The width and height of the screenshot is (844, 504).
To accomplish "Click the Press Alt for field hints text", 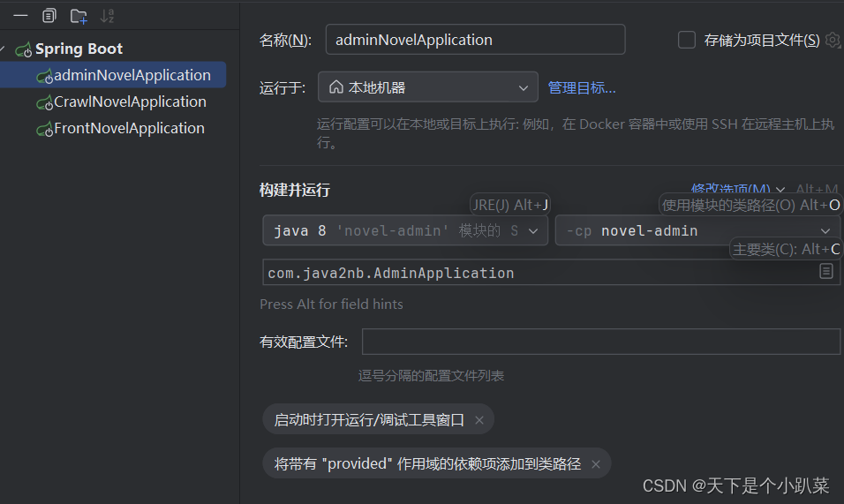I will tap(332, 304).
